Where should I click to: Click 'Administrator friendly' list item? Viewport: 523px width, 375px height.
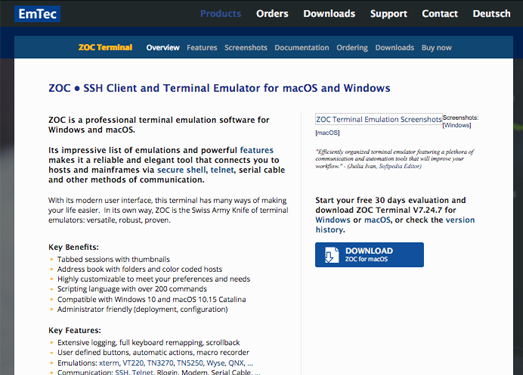pos(143,309)
